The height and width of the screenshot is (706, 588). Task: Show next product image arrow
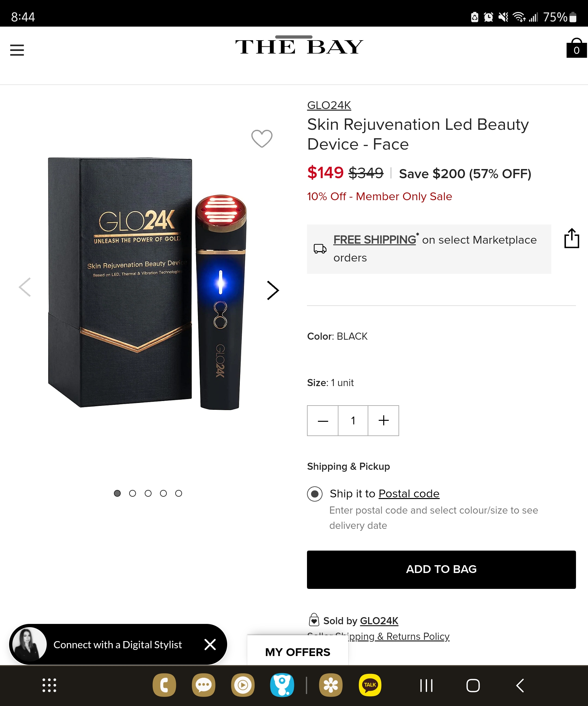pyautogui.click(x=273, y=290)
